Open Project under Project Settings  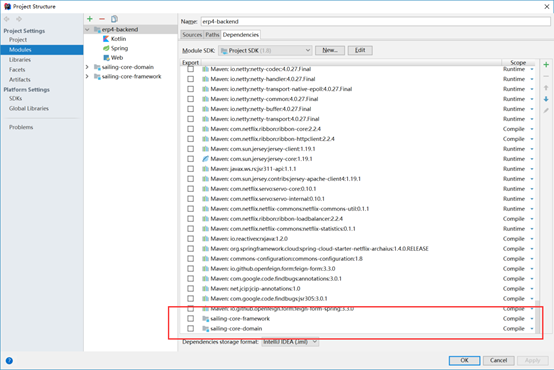tap(18, 40)
